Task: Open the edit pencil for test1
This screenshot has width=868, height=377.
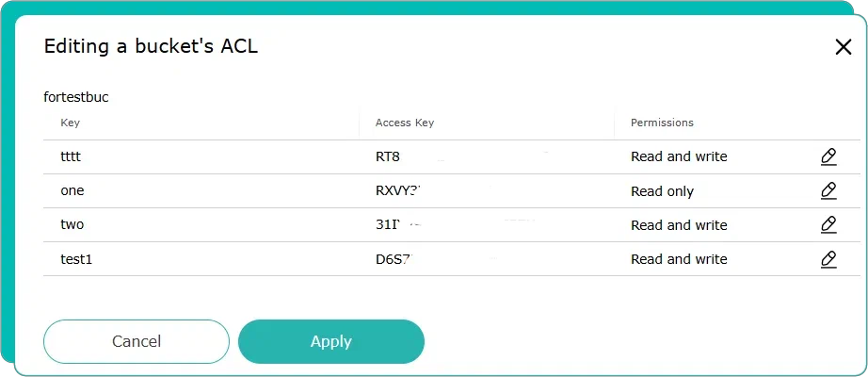Action: (828, 259)
